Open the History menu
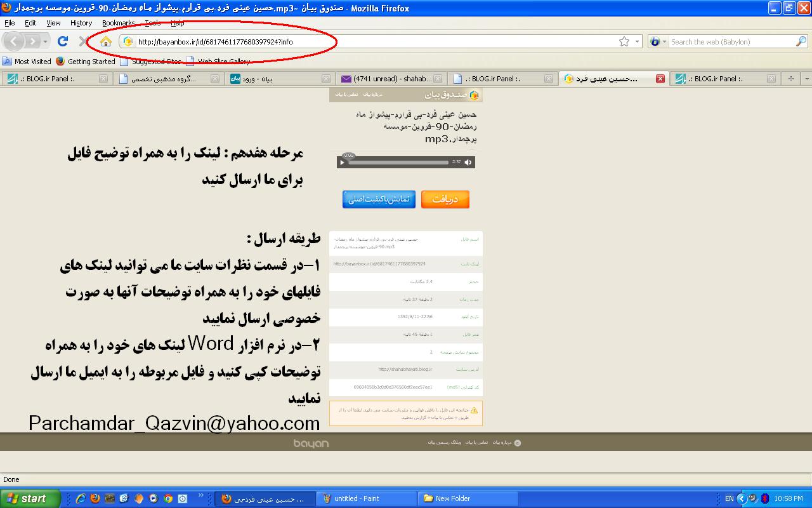The height and width of the screenshot is (508, 812). coord(81,23)
